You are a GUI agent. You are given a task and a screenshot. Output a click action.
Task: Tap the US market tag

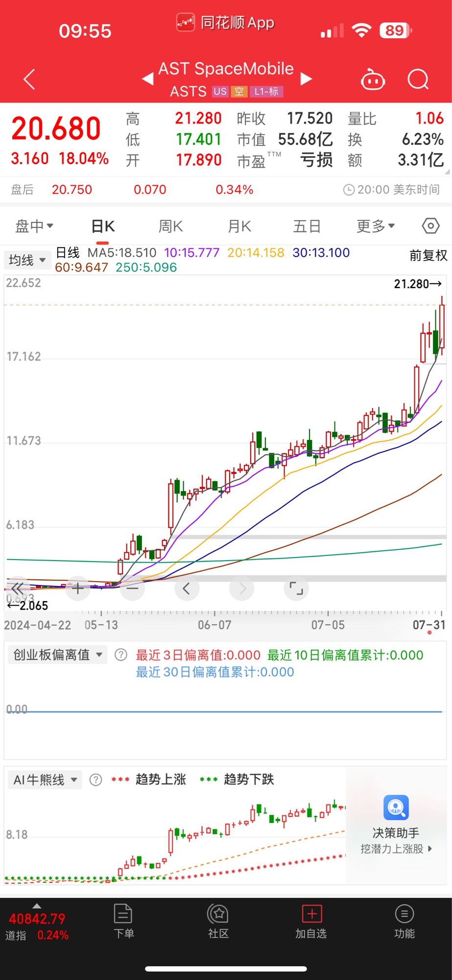tap(220, 92)
